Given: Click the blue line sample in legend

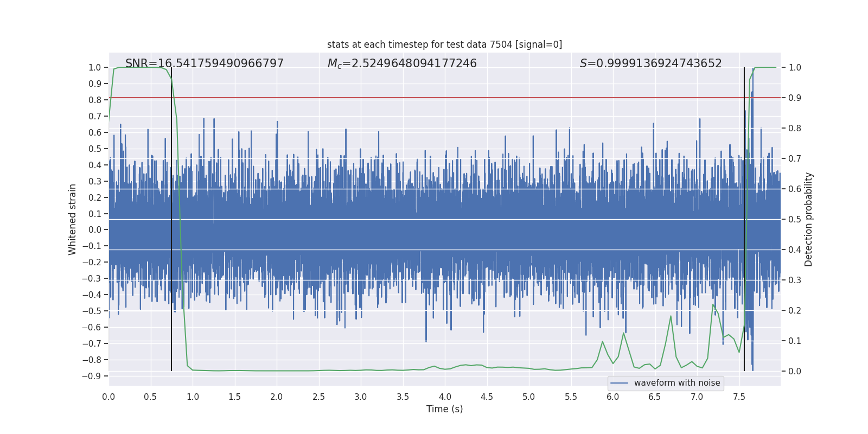Looking at the screenshot, I should [x=619, y=383].
